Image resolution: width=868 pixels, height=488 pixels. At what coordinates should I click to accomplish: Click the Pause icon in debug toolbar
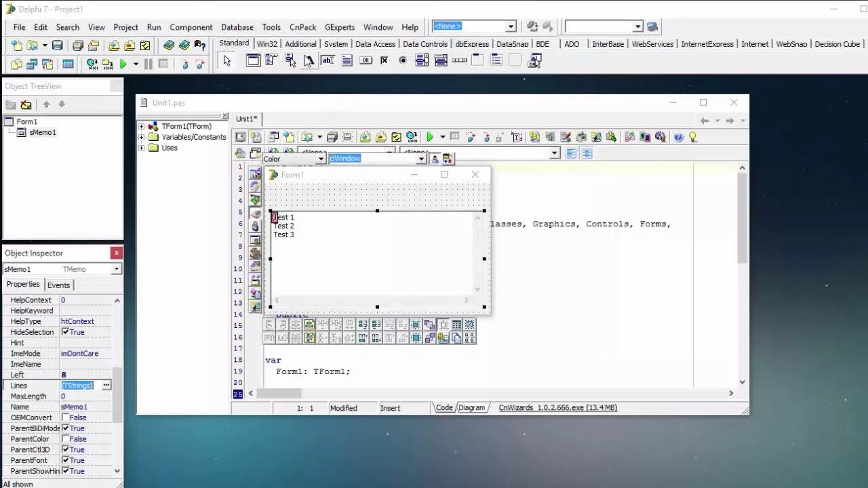pyautogui.click(x=148, y=64)
